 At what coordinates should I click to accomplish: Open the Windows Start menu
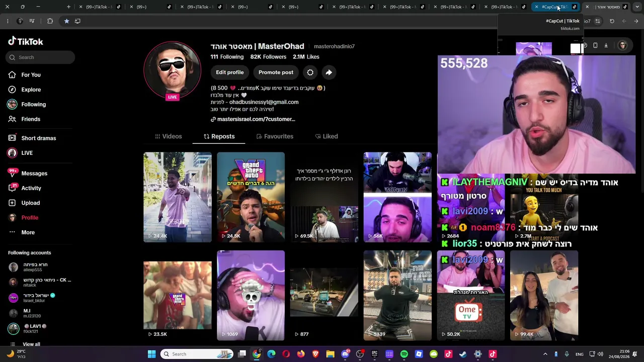tap(151, 354)
